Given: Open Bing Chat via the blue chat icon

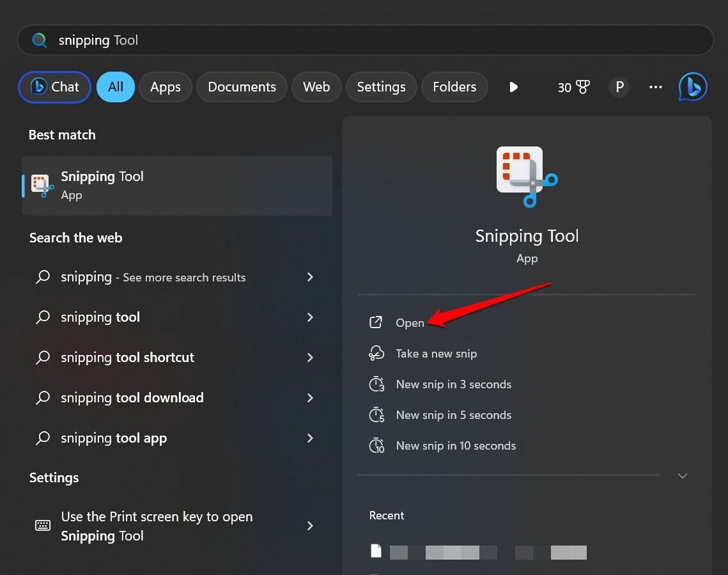Looking at the screenshot, I should click(x=693, y=86).
